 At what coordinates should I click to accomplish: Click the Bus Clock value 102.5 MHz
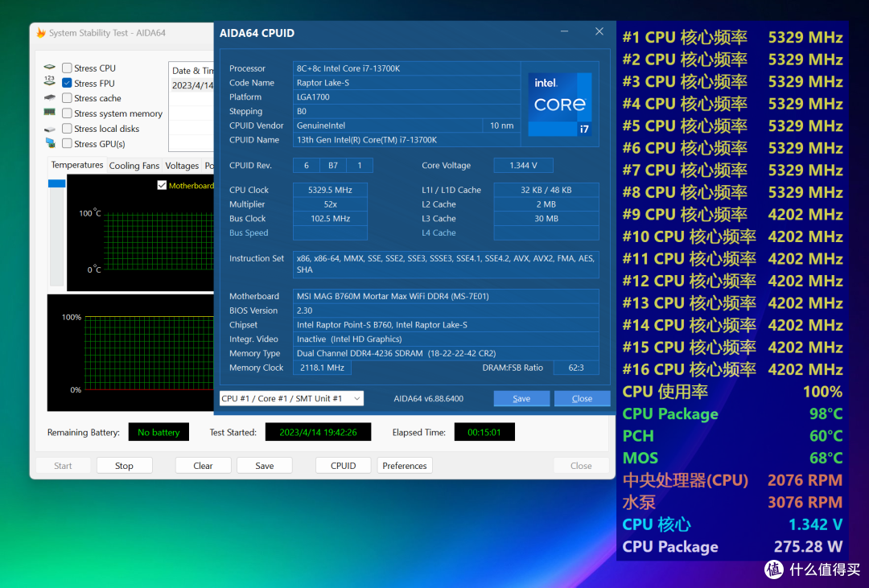(x=330, y=219)
